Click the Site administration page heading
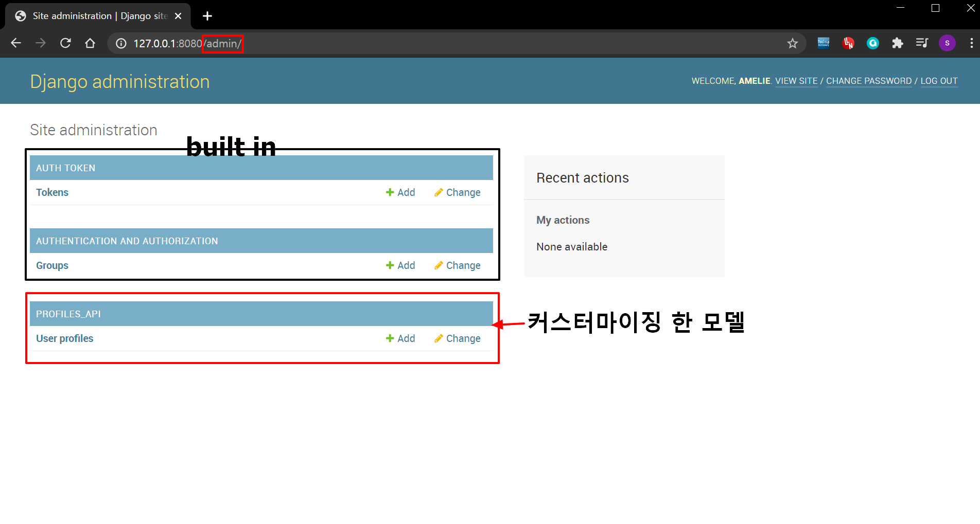The width and height of the screenshot is (980, 524). click(94, 130)
